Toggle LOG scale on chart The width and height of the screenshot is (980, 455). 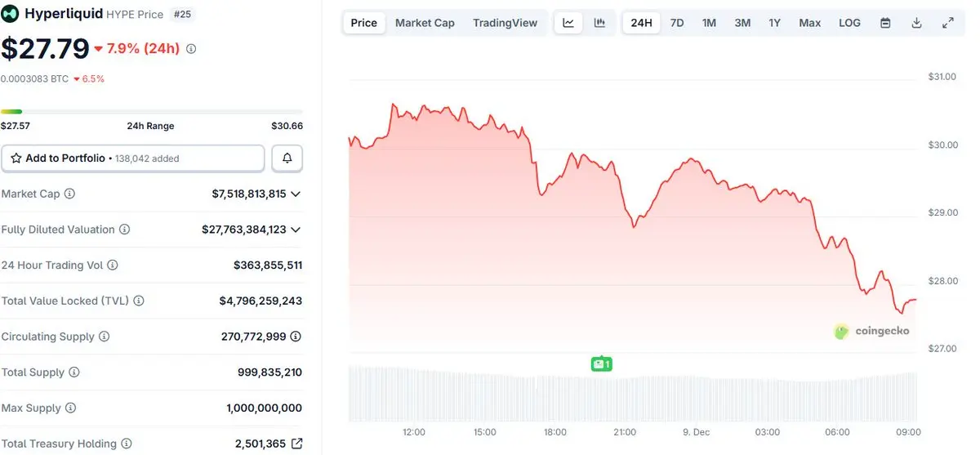(849, 23)
